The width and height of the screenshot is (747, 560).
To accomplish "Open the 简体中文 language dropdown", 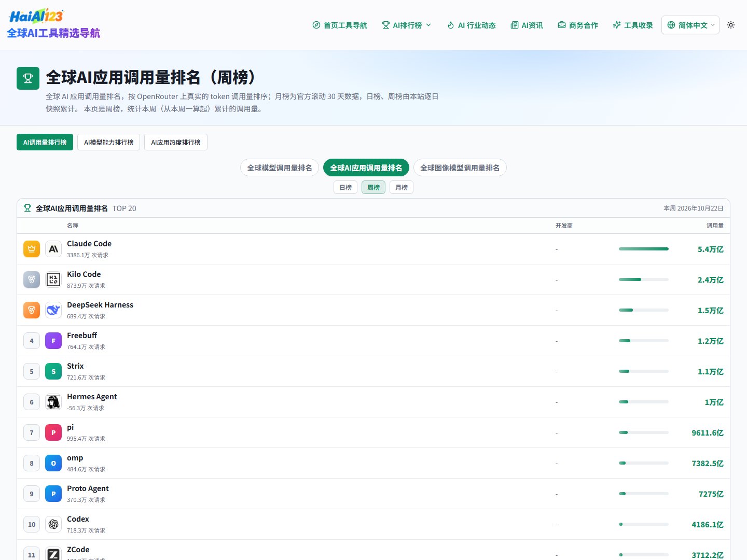I will point(690,25).
